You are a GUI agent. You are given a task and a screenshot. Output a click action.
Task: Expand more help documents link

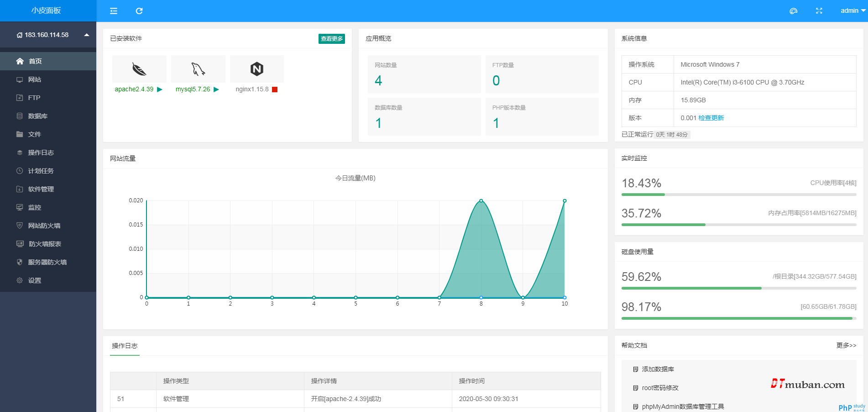point(846,345)
